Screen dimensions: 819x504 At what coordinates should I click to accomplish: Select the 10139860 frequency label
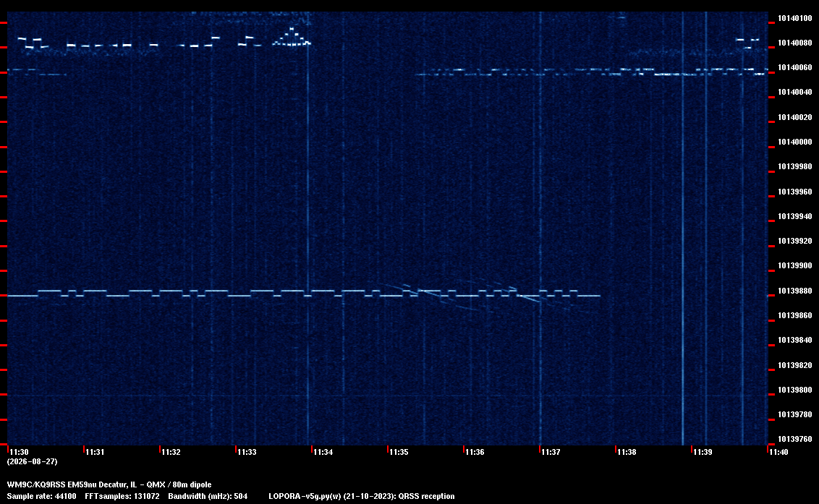[x=795, y=315]
